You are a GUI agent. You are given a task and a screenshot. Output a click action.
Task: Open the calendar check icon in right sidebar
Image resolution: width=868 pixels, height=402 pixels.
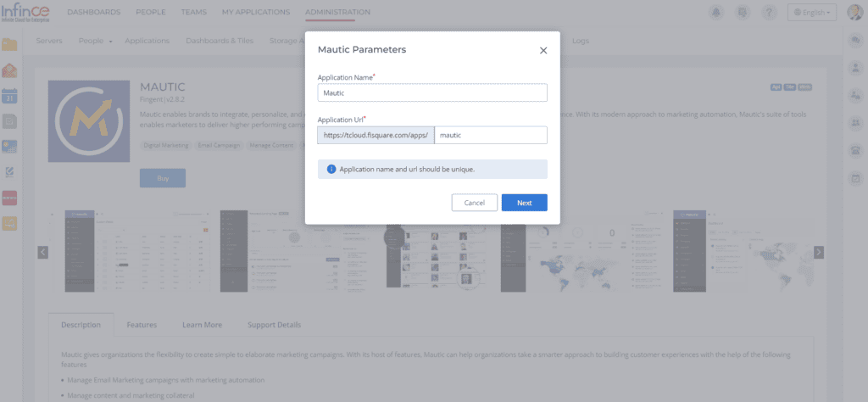(x=855, y=178)
